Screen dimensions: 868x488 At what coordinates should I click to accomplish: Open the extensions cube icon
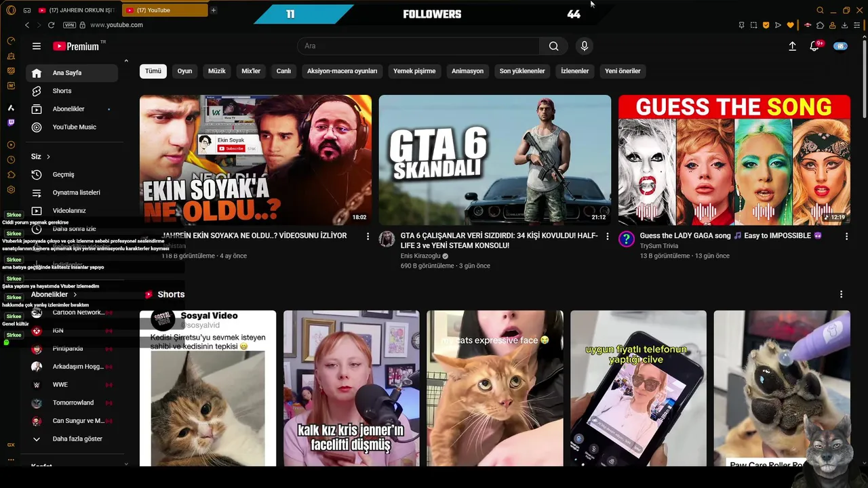coord(821,25)
